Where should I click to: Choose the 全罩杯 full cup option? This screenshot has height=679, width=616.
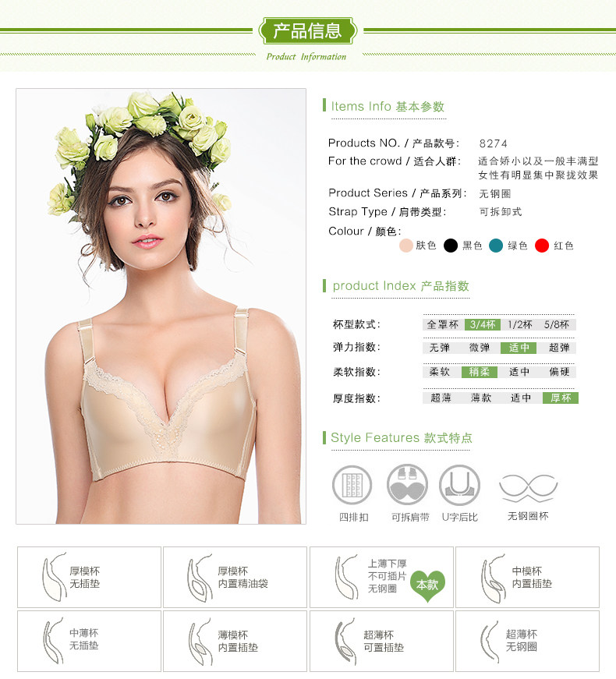pos(443,325)
